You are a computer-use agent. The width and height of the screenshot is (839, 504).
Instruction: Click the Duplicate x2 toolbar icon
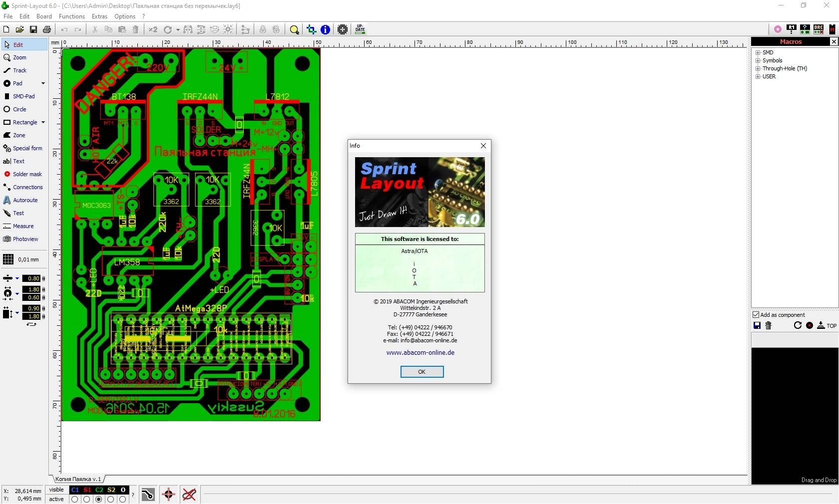click(x=153, y=29)
